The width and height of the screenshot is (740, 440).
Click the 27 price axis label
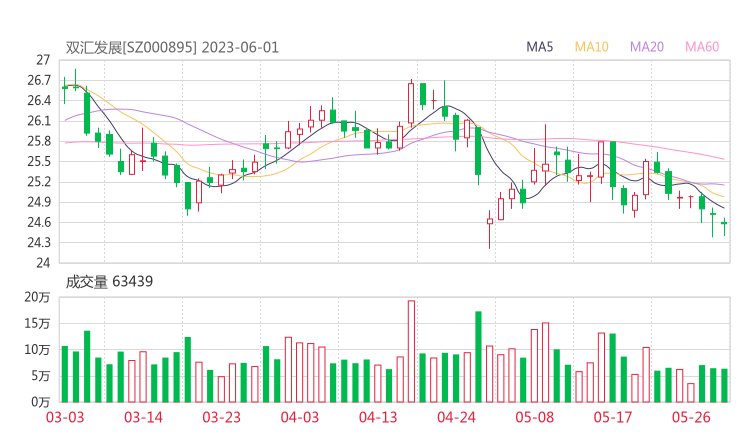tap(43, 60)
